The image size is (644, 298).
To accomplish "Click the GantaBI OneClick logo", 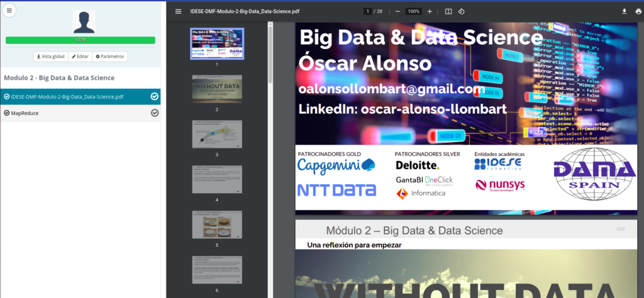I will coord(425,180).
